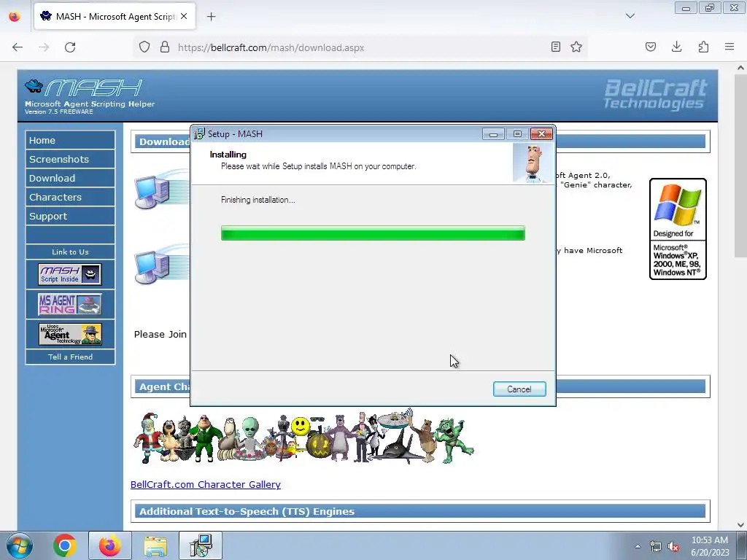This screenshot has width=747, height=560.
Task: Open Download in the site sidebar
Action: point(70,178)
